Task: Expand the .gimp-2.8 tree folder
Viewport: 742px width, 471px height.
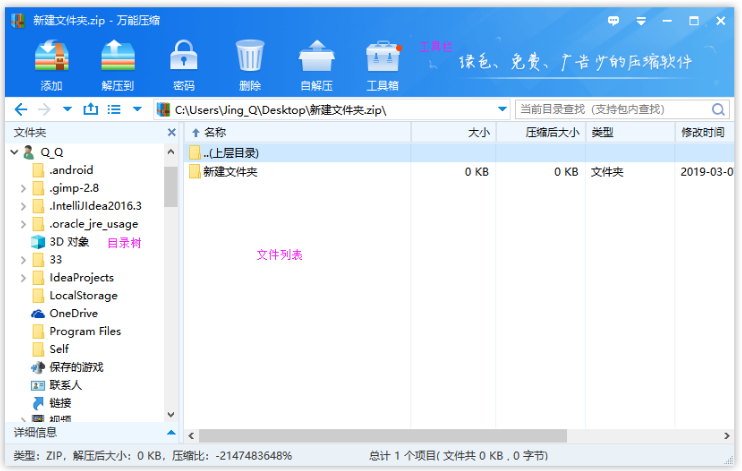Action: [x=23, y=188]
